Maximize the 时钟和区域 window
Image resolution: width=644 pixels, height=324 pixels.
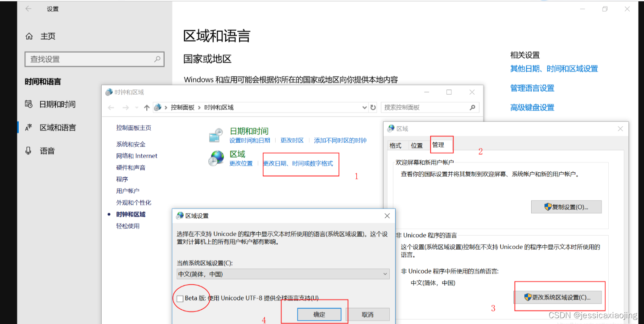point(449,92)
